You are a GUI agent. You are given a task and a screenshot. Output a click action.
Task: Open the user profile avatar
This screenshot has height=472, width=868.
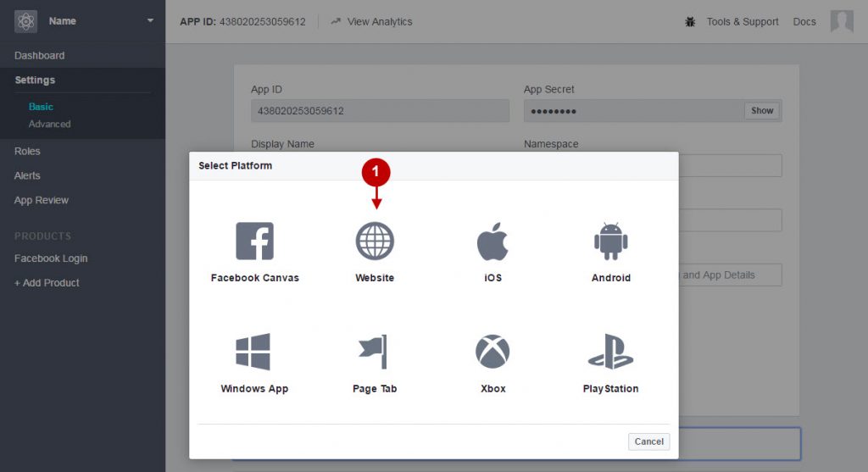pyautogui.click(x=842, y=21)
